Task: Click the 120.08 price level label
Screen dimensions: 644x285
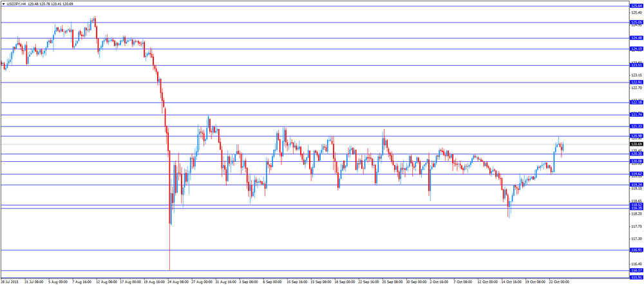Action: tap(637, 161)
